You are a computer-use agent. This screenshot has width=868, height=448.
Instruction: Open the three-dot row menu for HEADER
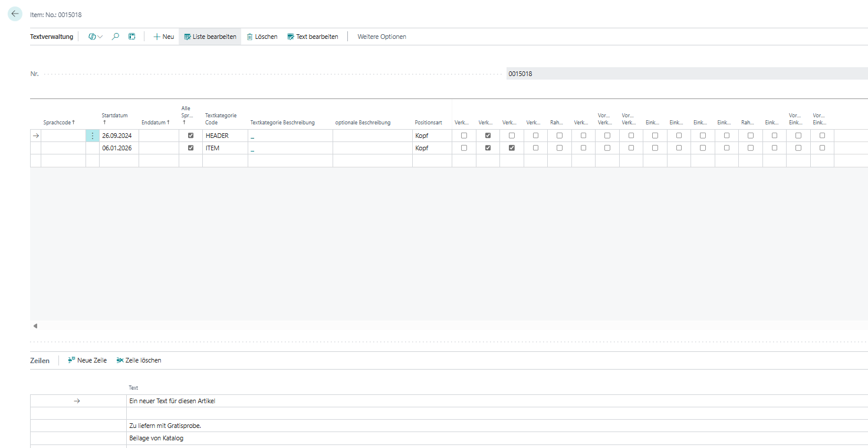tap(93, 136)
